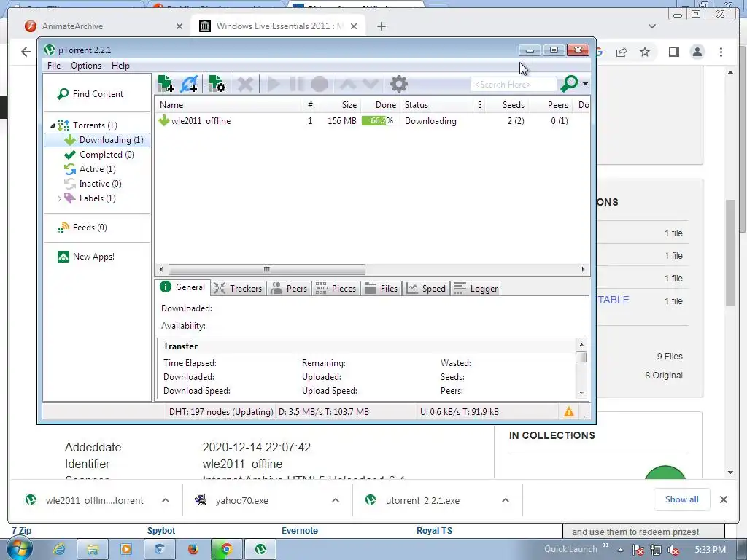Click Firefox icon in taskbar
This screenshot has width=747, height=560.
(193, 550)
